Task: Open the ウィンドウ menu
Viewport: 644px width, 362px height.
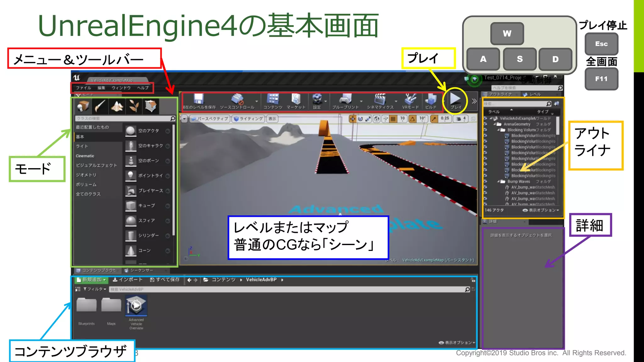Action: coord(121,88)
